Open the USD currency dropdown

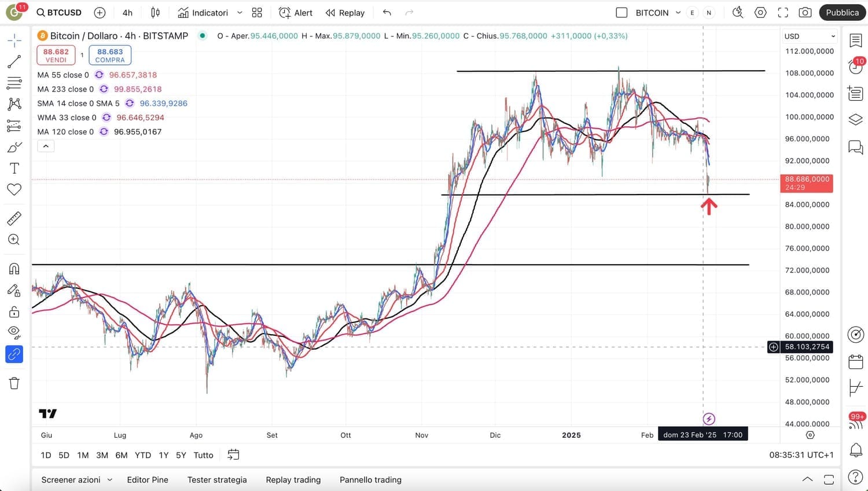(x=810, y=36)
